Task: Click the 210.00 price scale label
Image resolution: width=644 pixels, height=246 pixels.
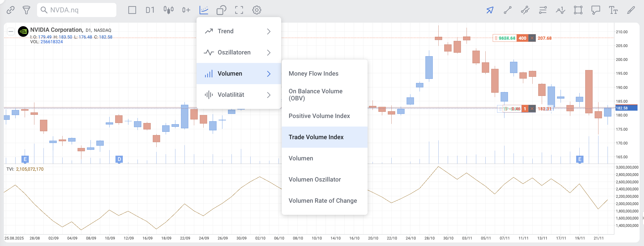Action: click(x=622, y=32)
